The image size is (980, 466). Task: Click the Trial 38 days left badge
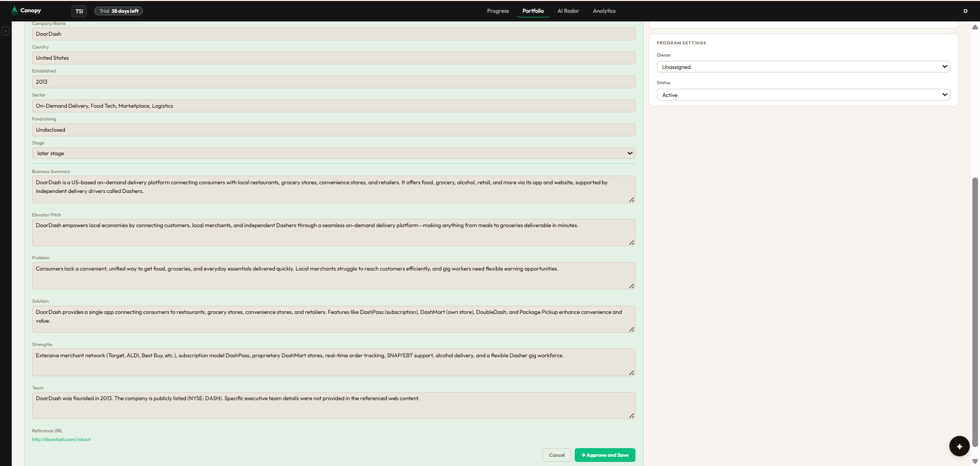click(x=118, y=11)
